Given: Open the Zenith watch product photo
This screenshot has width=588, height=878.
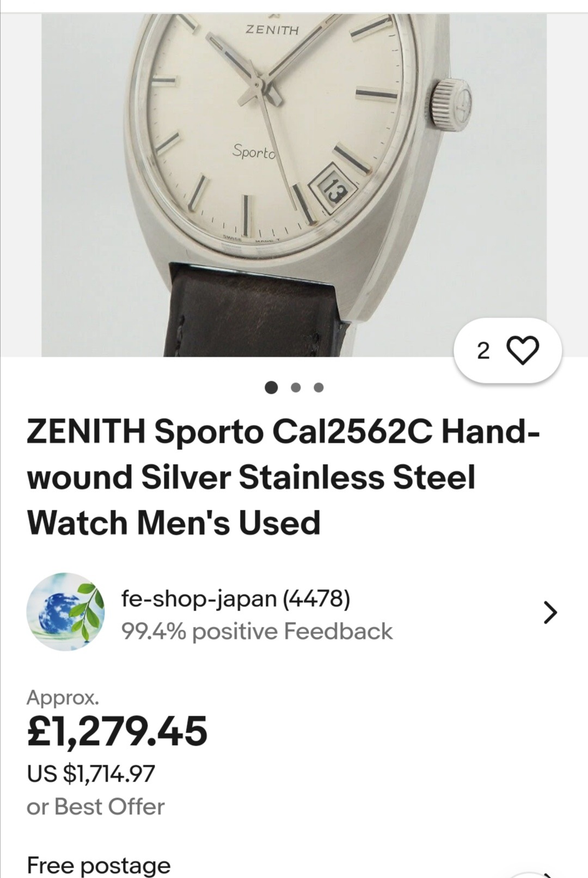Looking at the screenshot, I should click(x=294, y=185).
